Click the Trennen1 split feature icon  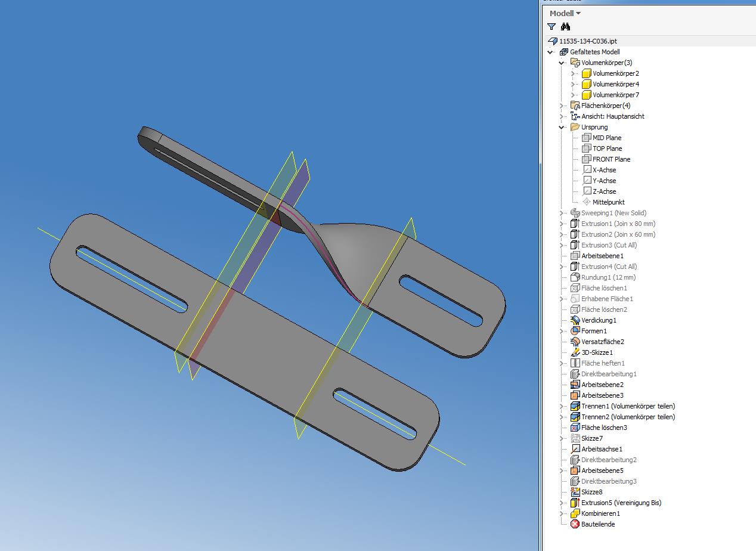pos(575,406)
